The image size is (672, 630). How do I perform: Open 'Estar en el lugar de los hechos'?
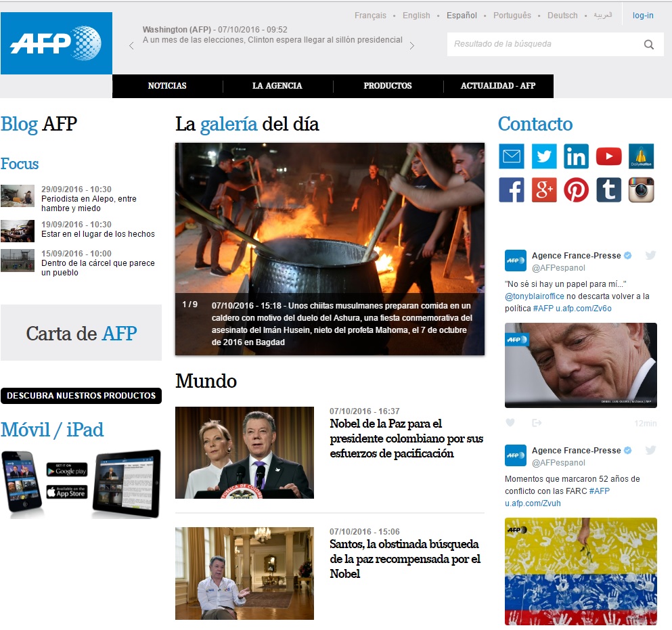(x=98, y=234)
